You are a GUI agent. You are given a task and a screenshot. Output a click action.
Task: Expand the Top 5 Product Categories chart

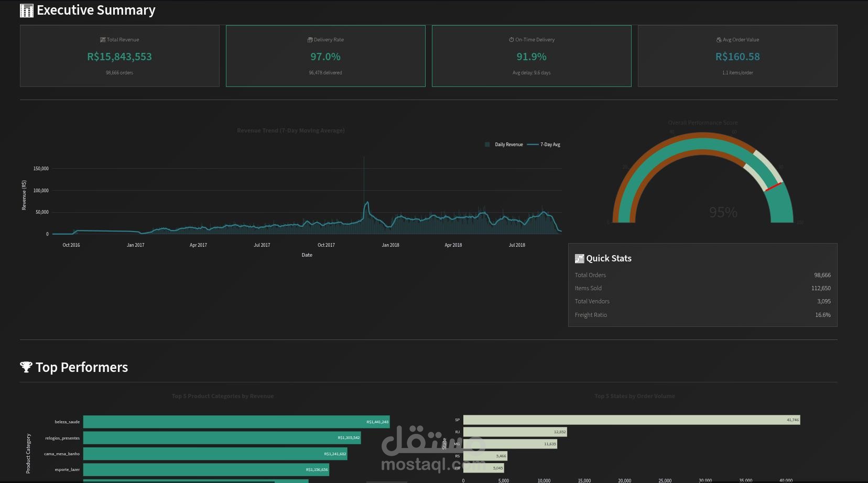[x=223, y=396]
